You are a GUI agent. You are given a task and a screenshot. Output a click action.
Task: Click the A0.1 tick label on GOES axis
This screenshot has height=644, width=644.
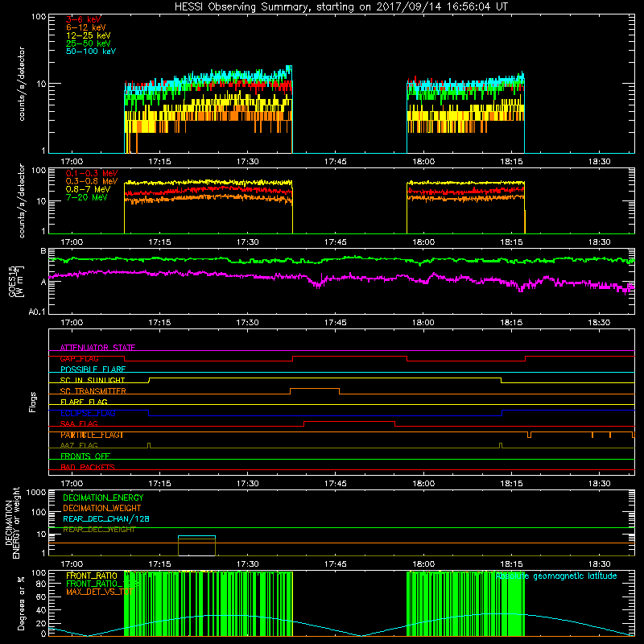pyautogui.click(x=36, y=312)
